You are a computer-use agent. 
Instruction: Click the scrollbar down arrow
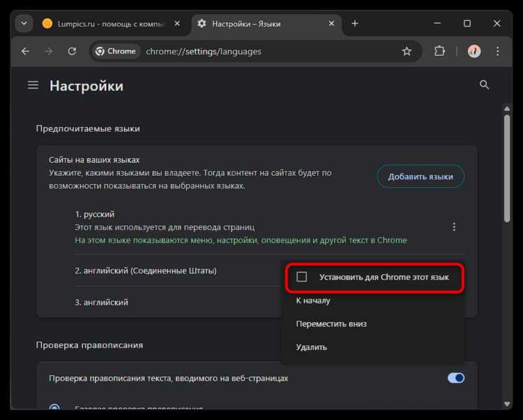click(507, 404)
